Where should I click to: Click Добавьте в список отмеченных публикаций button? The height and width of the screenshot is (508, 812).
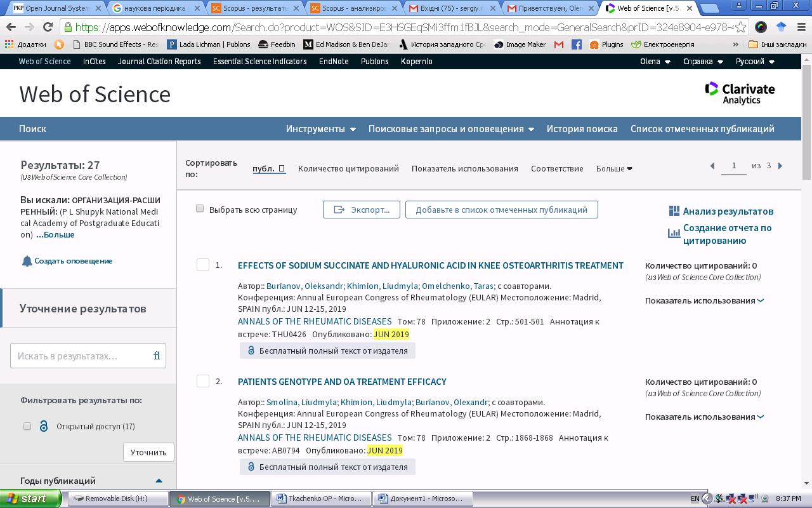501,210
